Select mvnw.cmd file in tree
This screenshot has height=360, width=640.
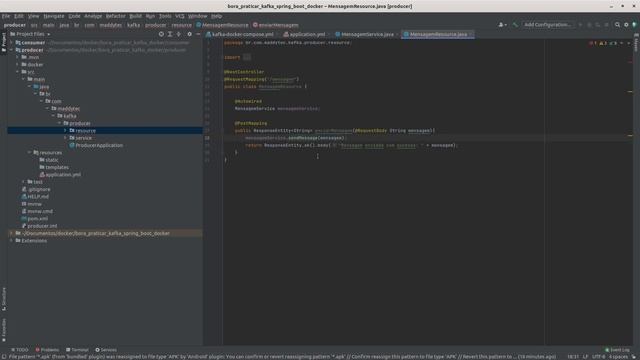pyautogui.click(x=37, y=211)
